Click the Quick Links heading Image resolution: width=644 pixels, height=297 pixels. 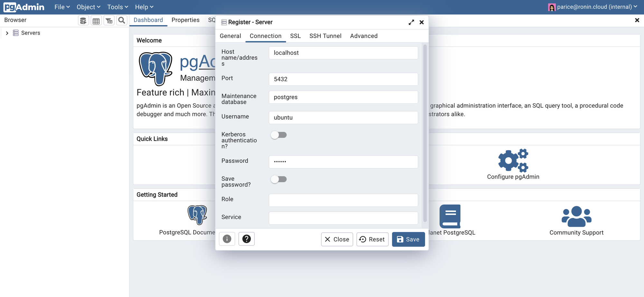tap(152, 139)
